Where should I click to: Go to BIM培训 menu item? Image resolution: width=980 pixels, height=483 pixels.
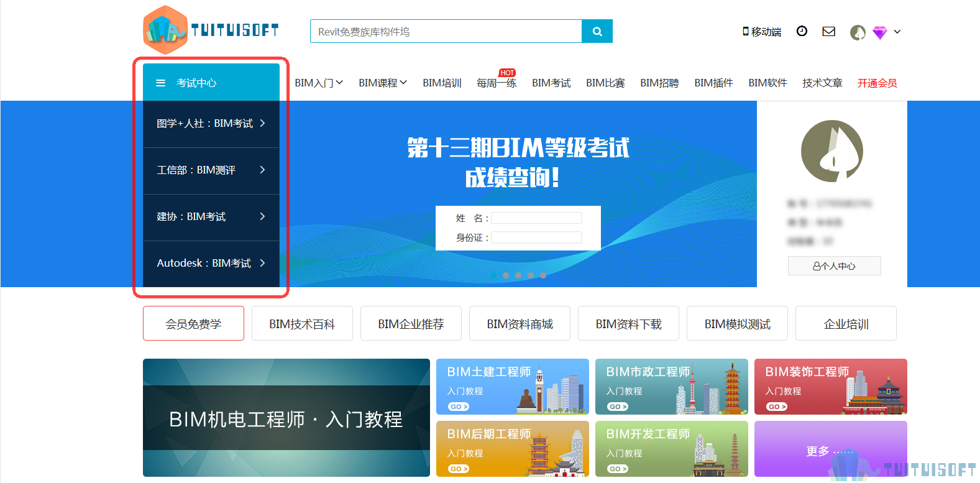point(442,83)
